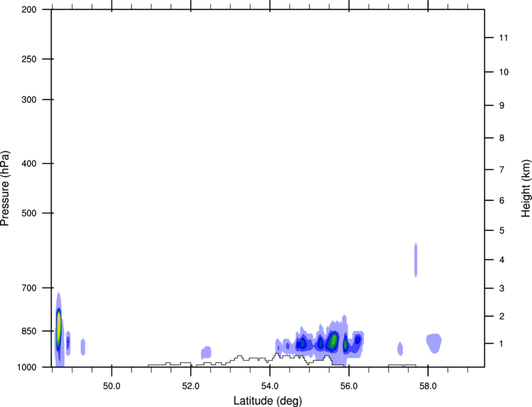This screenshot has height=407, width=532.
Task: Click the 'Height (km)' axis title
Action: (526, 188)
